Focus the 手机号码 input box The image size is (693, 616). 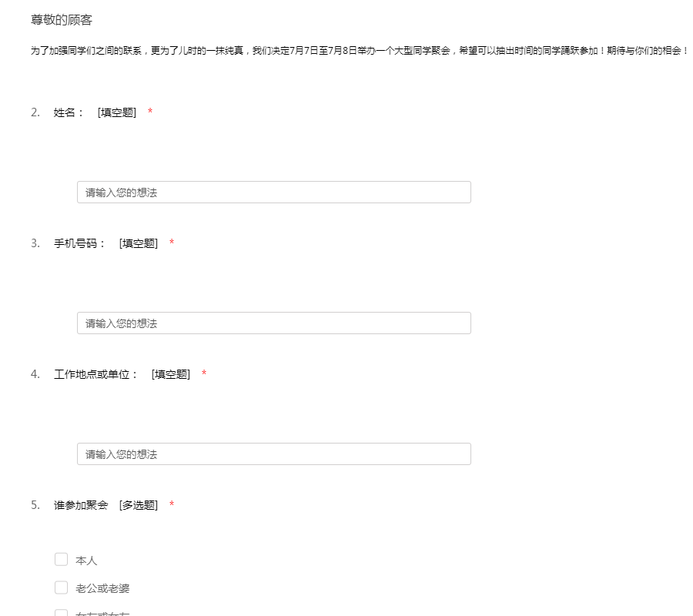pos(273,323)
